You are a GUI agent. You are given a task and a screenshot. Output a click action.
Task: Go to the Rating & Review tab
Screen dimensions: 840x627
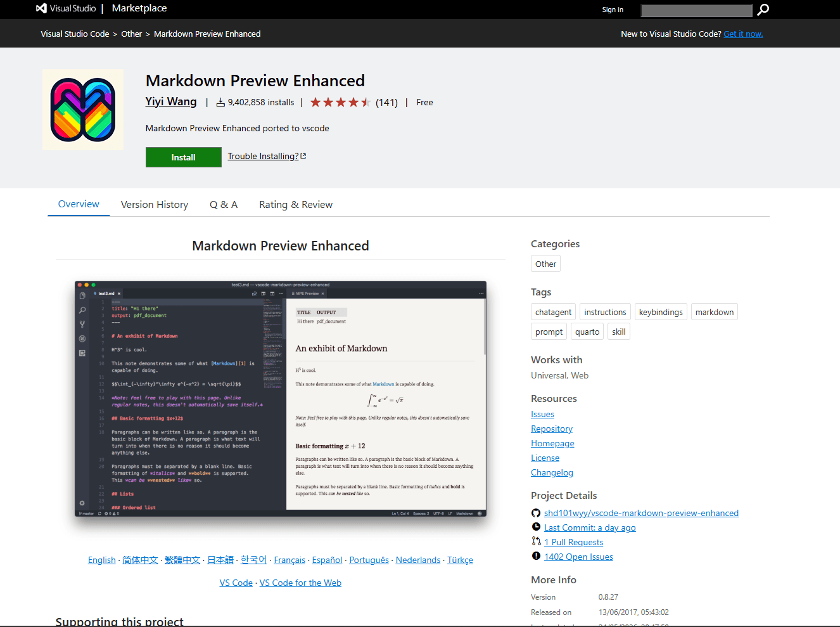(x=296, y=205)
